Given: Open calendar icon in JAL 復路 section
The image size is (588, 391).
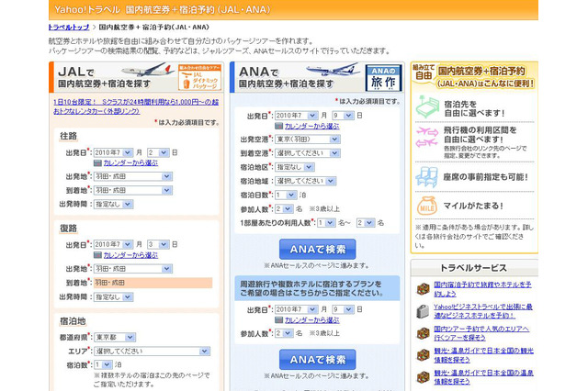Looking at the screenshot, I should pyautogui.click(x=97, y=255).
